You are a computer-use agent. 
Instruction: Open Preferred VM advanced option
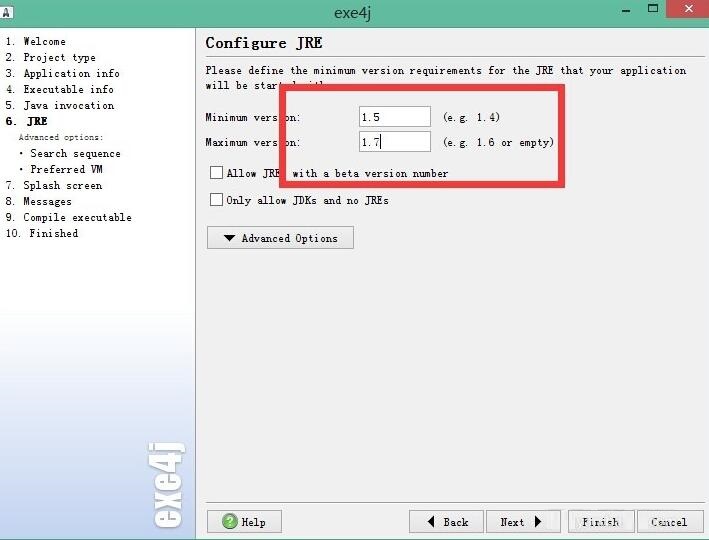point(66,169)
